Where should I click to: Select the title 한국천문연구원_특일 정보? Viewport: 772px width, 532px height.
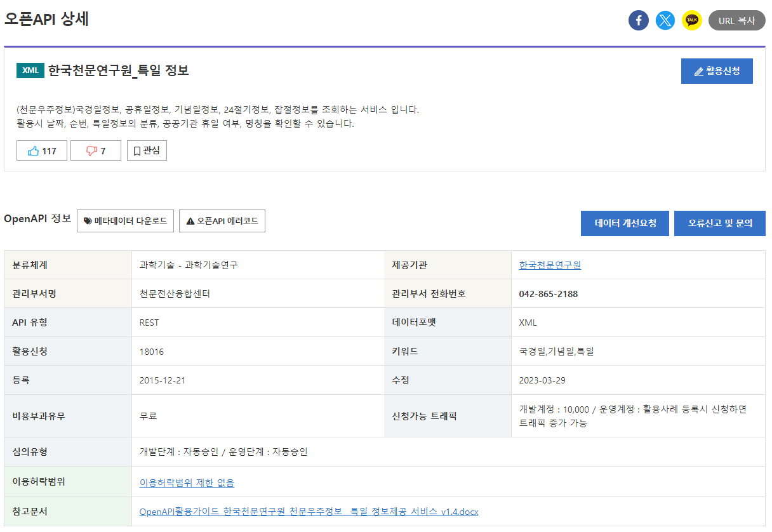tap(119, 70)
